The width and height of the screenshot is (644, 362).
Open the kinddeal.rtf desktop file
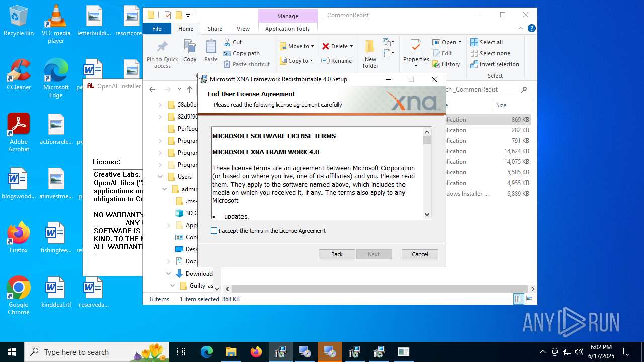[56, 292]
